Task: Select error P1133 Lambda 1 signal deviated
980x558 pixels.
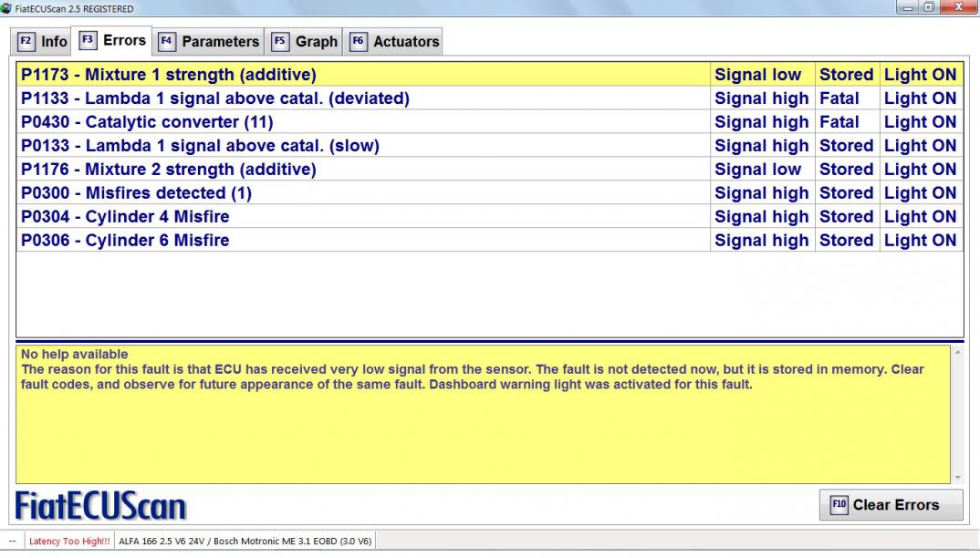Action: (489, 98)
